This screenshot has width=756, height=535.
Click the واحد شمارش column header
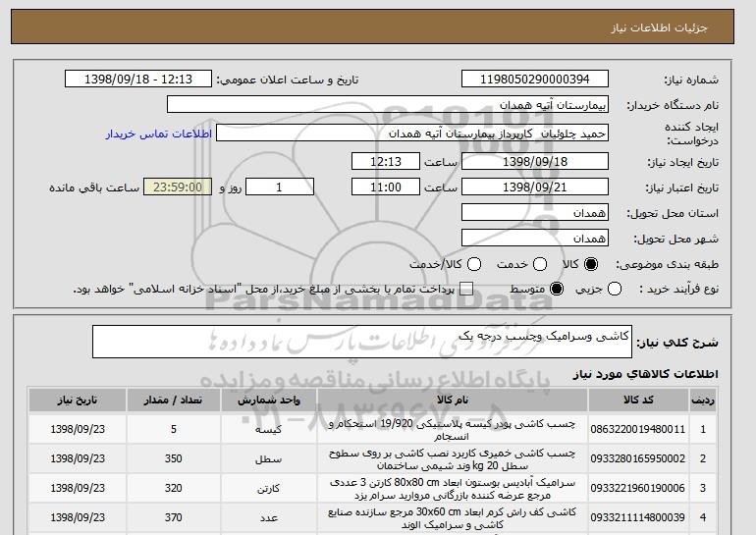coord(269,401)
